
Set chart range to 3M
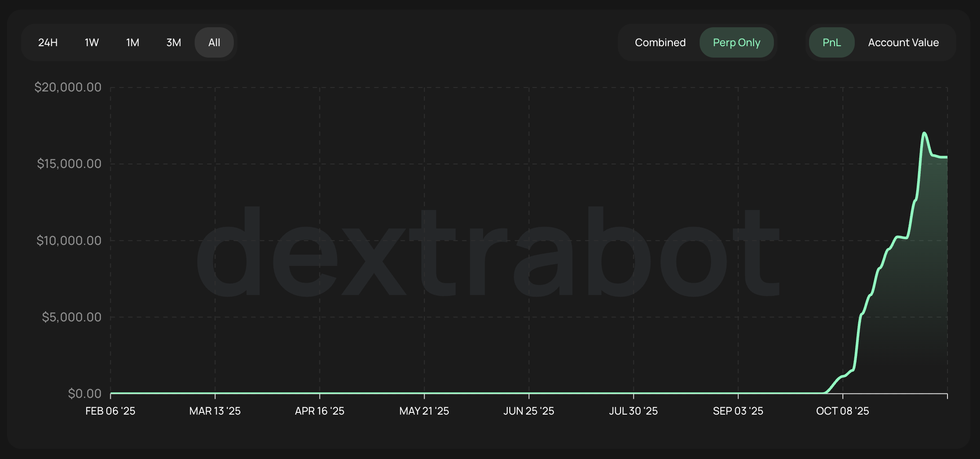[174, 43]
